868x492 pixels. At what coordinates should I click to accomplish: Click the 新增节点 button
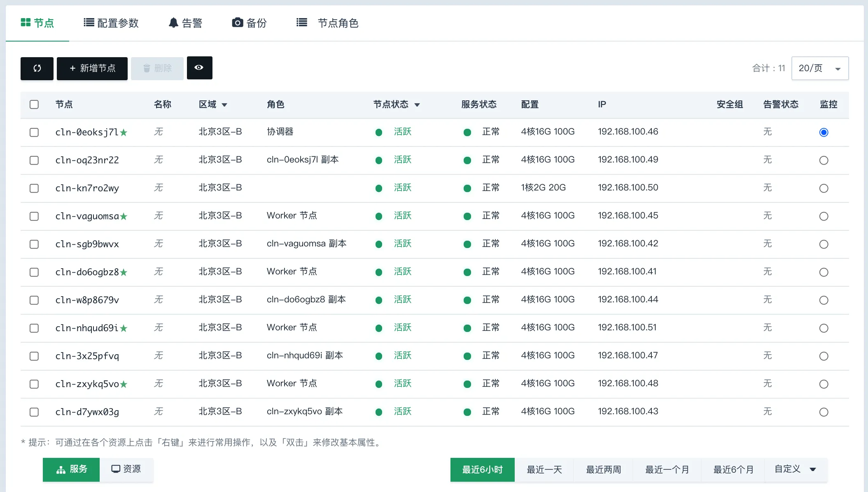[x=92, y=68]
